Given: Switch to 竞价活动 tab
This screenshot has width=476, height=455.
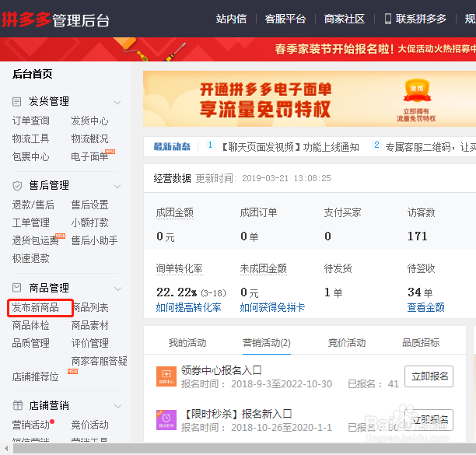Looking at the screenshot, I should point(347,343).
